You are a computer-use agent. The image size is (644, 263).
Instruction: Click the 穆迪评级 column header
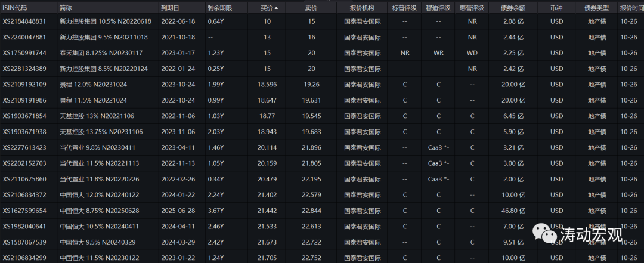tap(438, 8)
